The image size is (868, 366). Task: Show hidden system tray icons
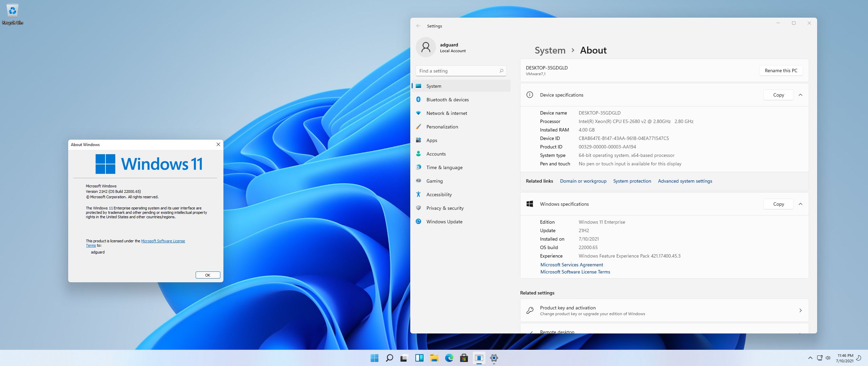(810, 358)
